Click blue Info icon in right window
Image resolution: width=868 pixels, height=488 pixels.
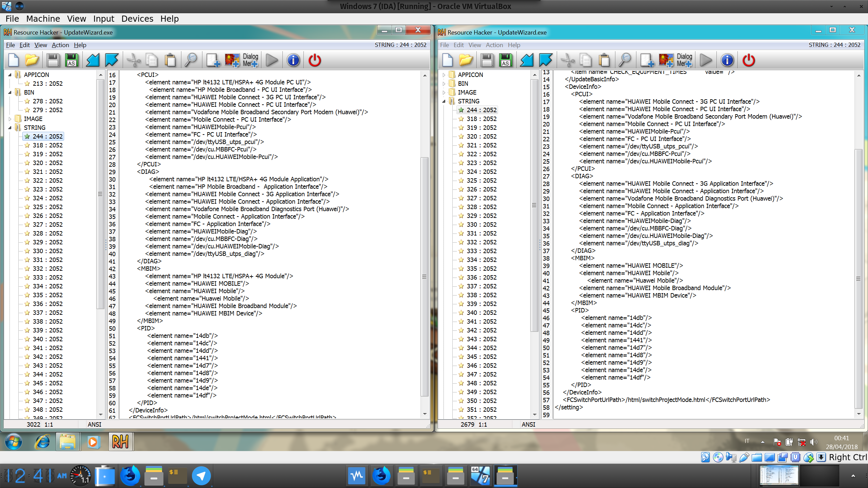click(x=727, y=60)
